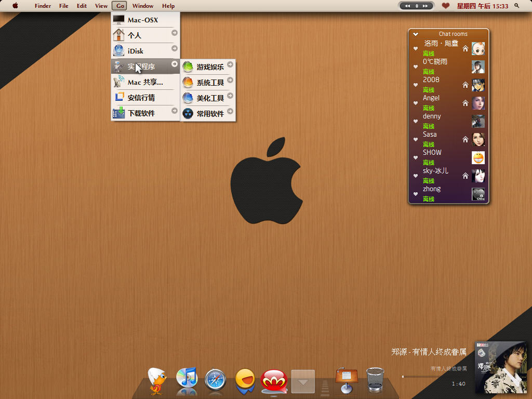532x399 pixels.
Task: Click home icon beside 洛雨·飚蠢
Action: (x=465, y=48)
